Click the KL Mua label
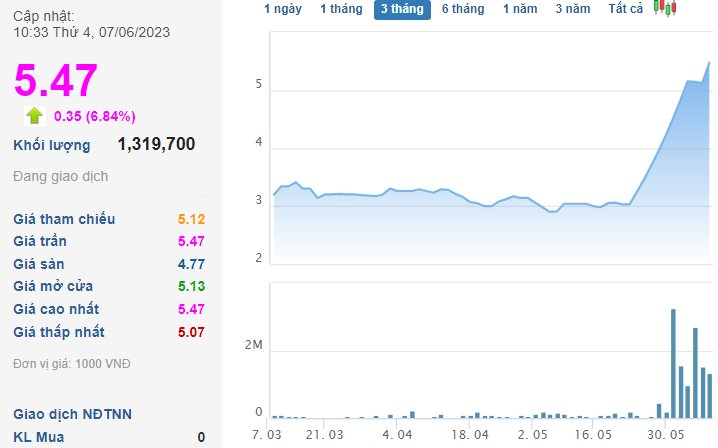 tap(38, 436)
